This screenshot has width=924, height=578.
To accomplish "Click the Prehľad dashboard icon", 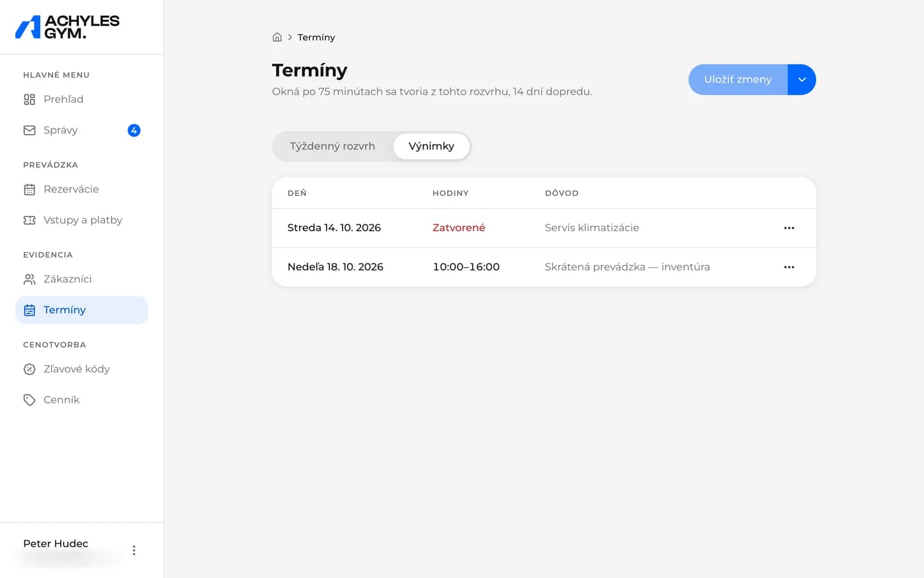I will coord(30,100).
